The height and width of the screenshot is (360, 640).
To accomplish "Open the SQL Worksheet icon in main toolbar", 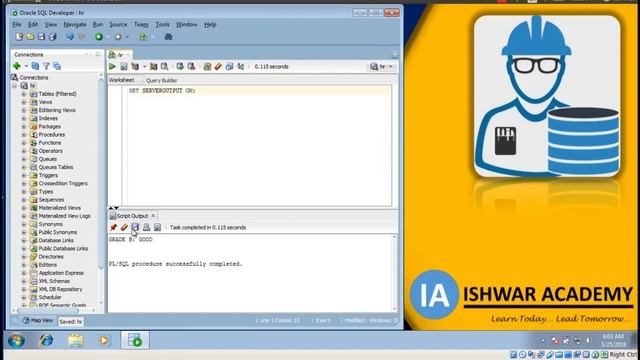I will tap(142, 37).
